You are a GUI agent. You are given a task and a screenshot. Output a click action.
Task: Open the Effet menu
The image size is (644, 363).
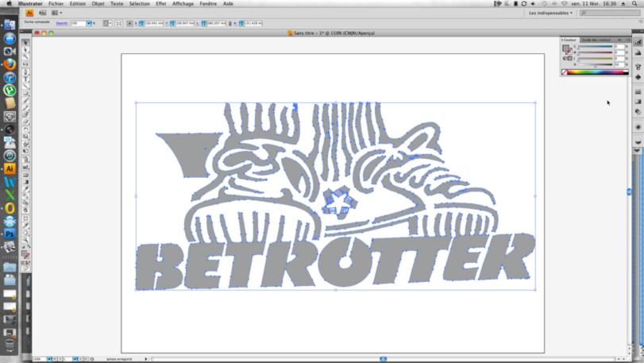click(161, 4)
